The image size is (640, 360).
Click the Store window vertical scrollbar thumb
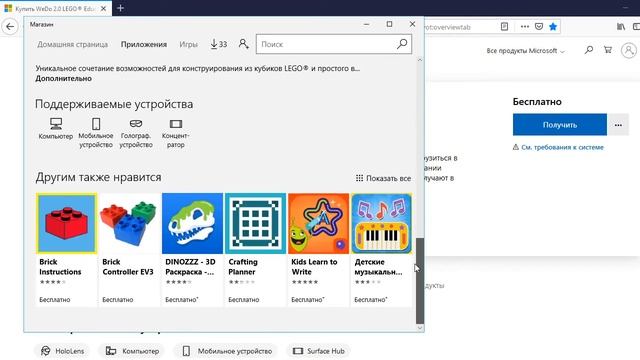pos(420,281)
